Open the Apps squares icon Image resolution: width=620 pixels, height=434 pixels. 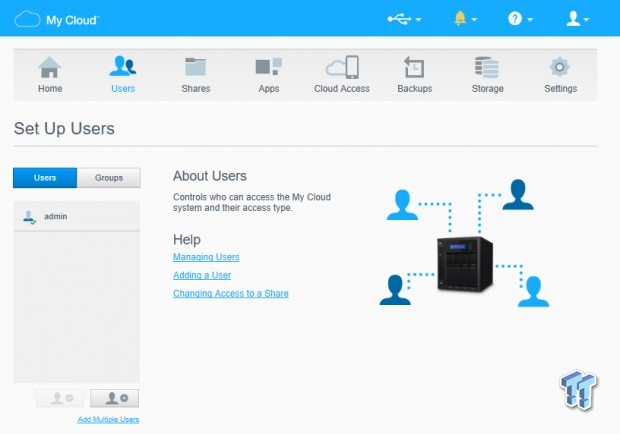click(268, 66)
